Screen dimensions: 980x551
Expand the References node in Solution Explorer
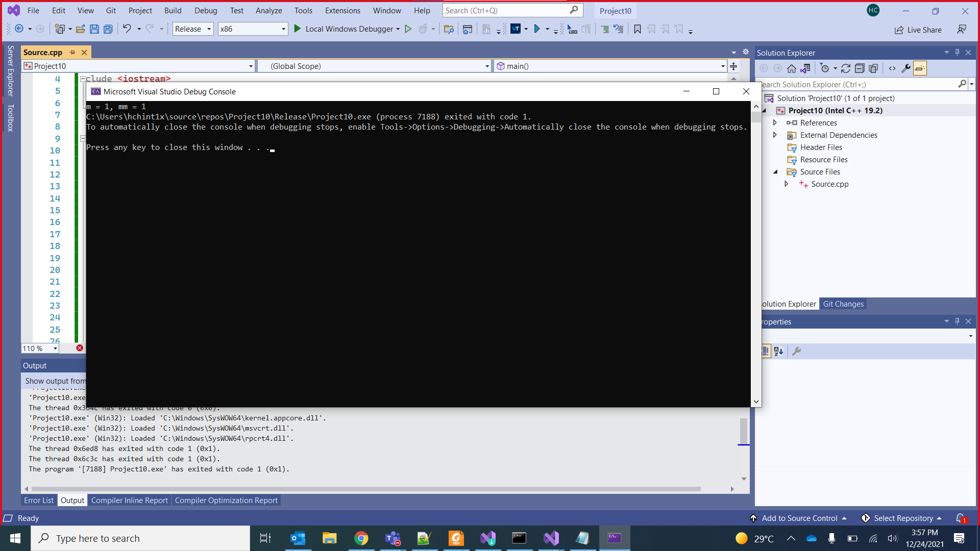pos(775,122)
